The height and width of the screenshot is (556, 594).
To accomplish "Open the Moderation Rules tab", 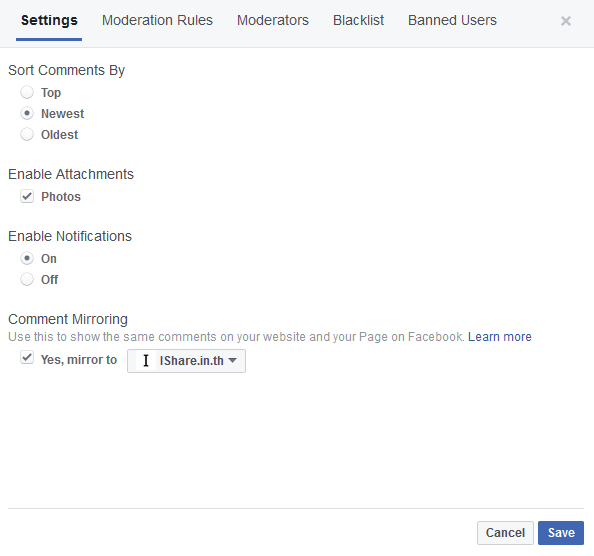I will 157,20.
